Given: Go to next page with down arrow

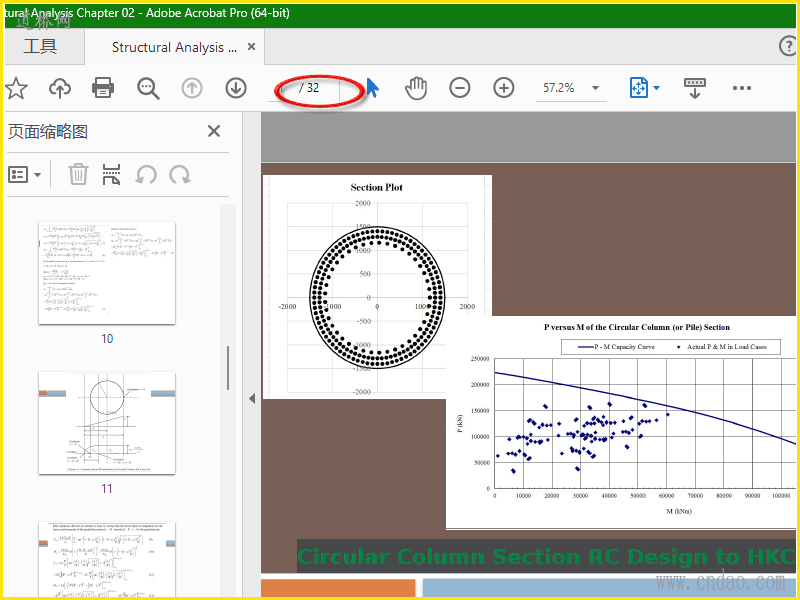Looking at the screenshot, I should pyautogui.click(x=236, y=88).
